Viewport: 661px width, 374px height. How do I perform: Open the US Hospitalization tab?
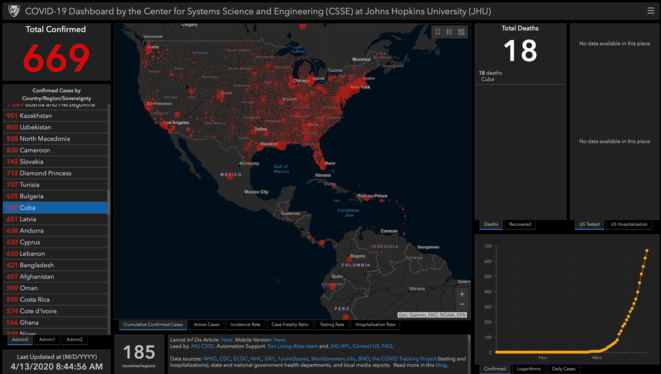tap(629, 224)
